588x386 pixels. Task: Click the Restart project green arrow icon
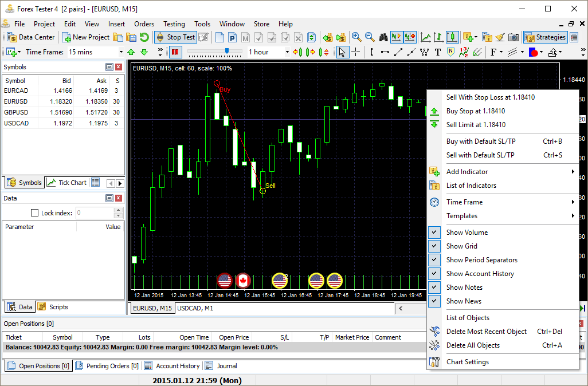pyautogui.click(x=144, y=37)
